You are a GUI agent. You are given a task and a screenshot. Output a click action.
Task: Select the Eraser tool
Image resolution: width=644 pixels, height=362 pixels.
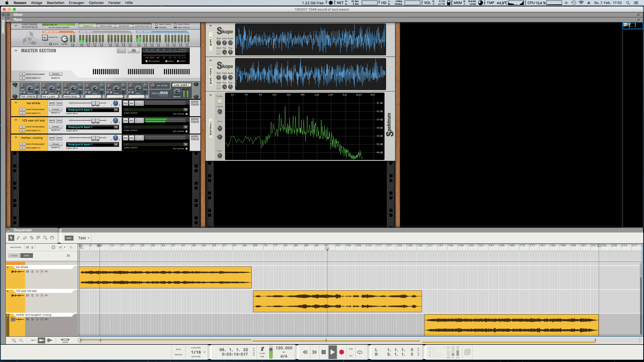click(x=25, y=238)
